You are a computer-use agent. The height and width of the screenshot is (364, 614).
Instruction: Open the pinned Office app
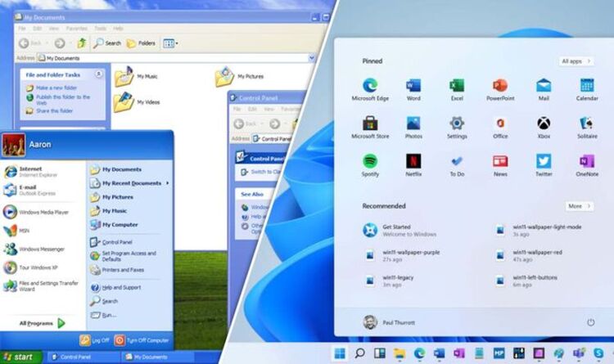click(500, 128)
